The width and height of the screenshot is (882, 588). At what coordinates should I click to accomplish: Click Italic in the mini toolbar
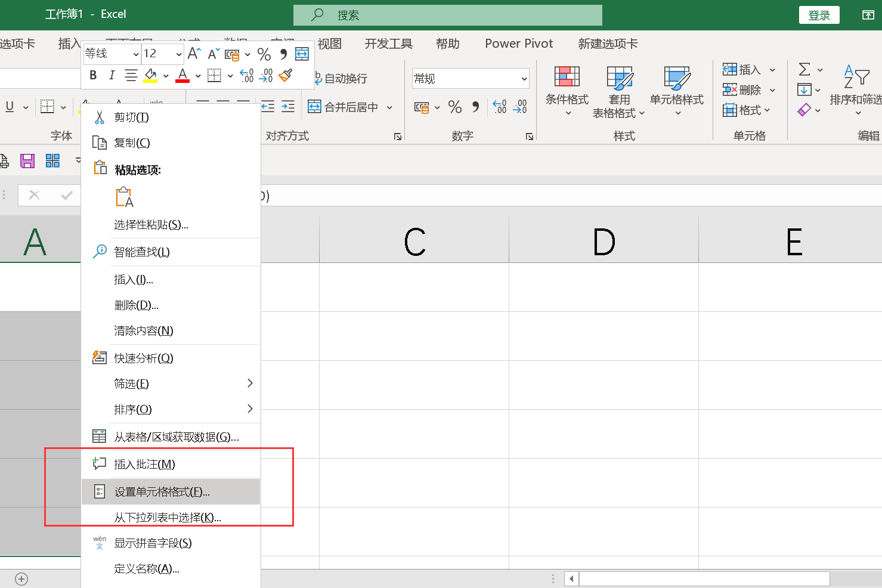pyautogui.click(x=112, y=75)
